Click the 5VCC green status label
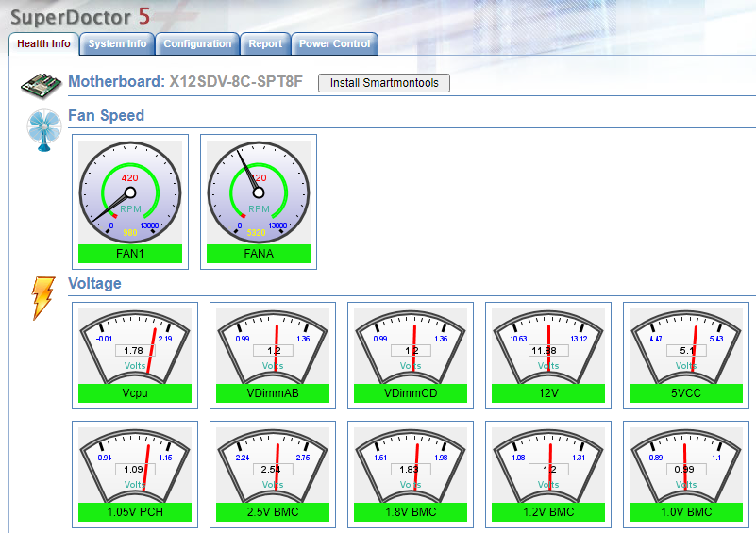The width and height of the screenshot is (756, 533). pos(686,393)
